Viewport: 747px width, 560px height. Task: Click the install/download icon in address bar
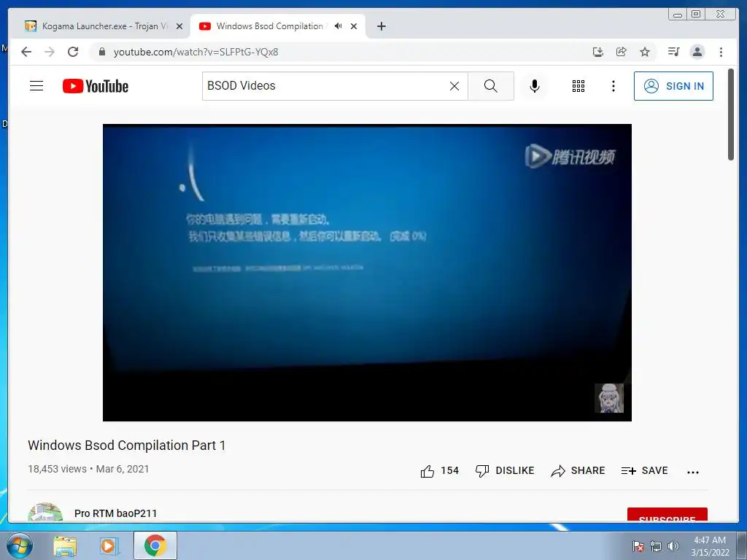pos(598,52)
